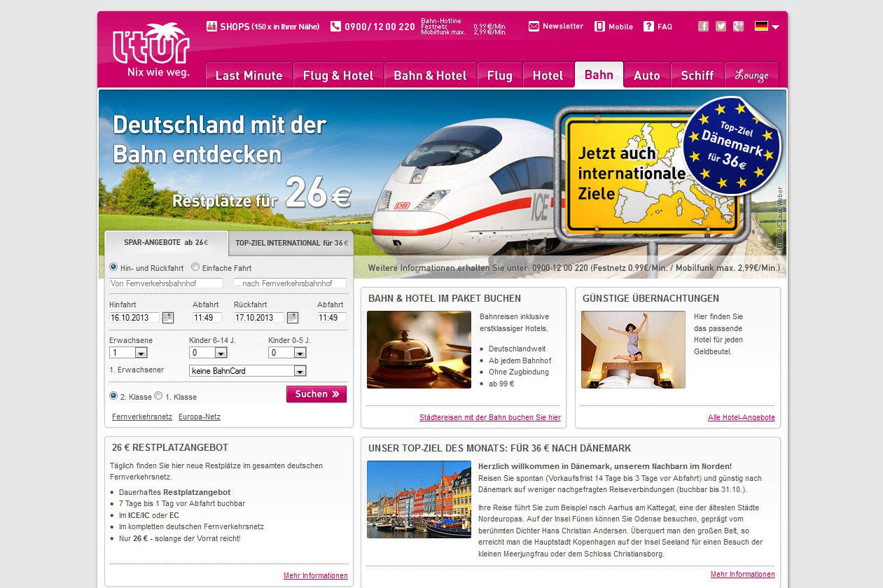Screen dimensions: 883x588
Task: Open the Twitter icon link
Action: pyautogui.click(x=721, y=27)
